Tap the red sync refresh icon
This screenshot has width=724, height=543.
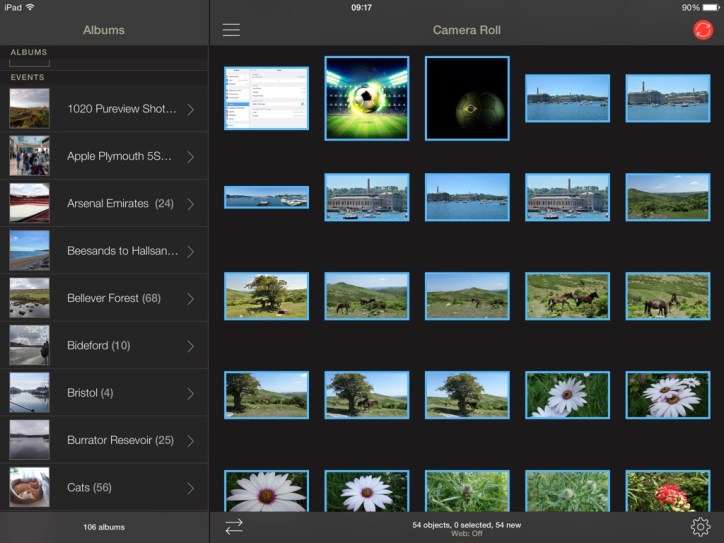[x=703, y=30]
